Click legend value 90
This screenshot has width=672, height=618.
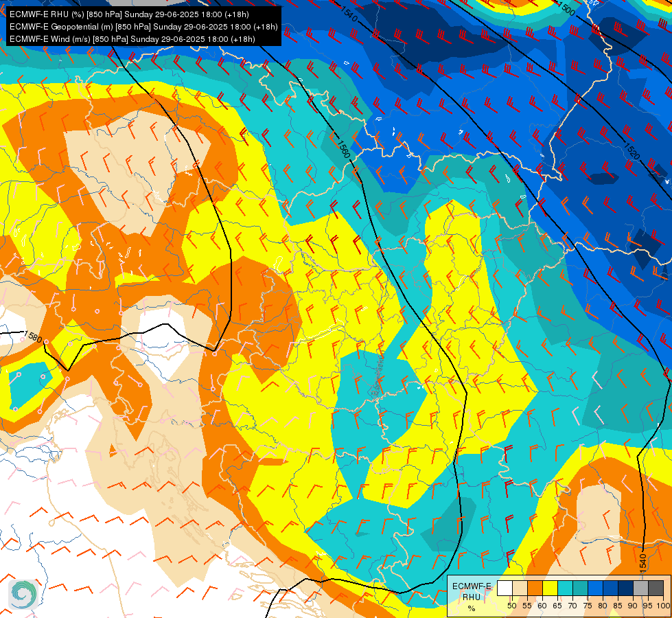[633, 606]
